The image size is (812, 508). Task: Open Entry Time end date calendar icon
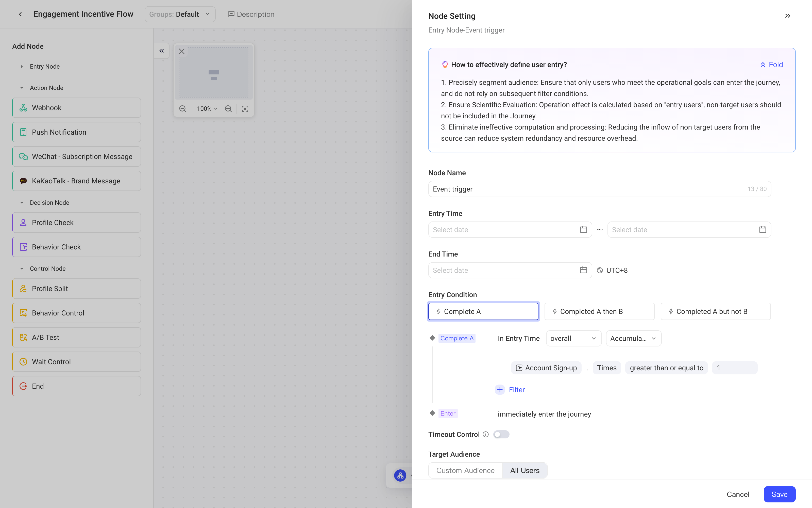[763, 229]
